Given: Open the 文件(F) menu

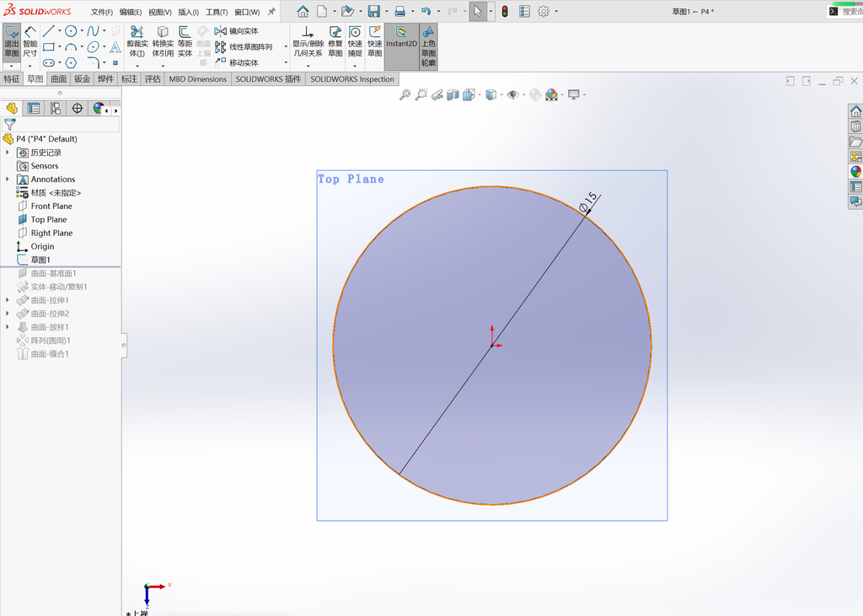Looking at the screenshot, I should [102, 12].
